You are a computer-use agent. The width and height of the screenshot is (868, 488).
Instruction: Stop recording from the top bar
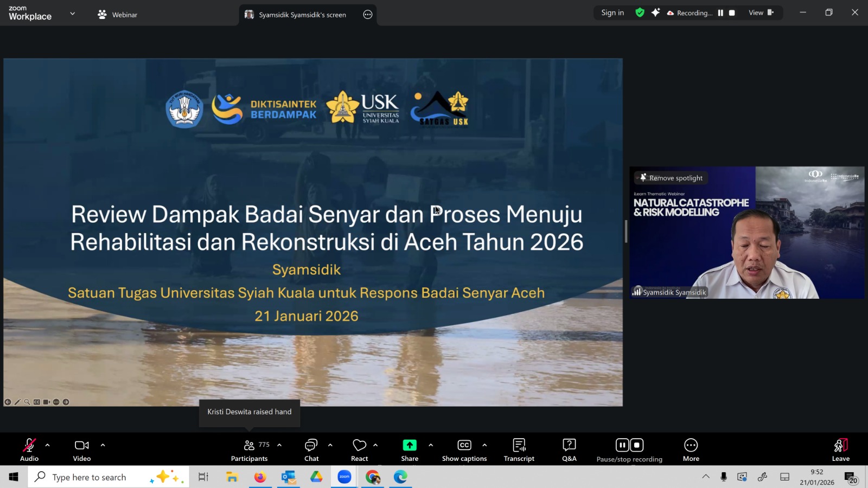click(732, 12)
